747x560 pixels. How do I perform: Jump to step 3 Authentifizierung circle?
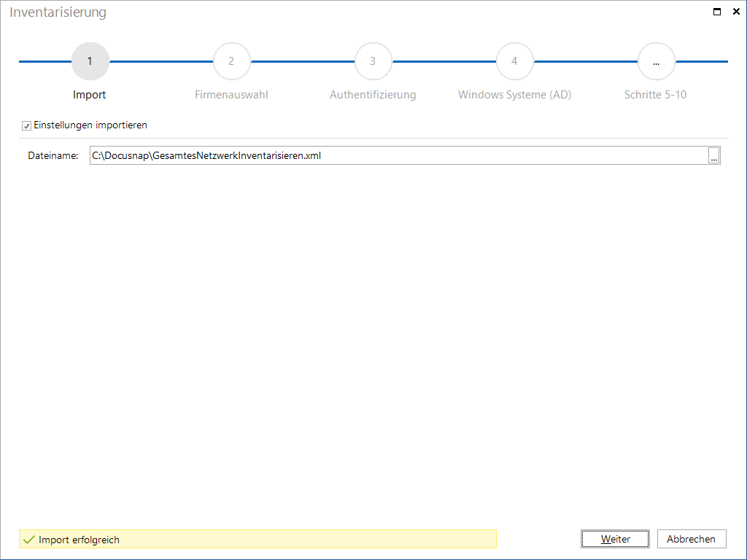coord(373,61)
